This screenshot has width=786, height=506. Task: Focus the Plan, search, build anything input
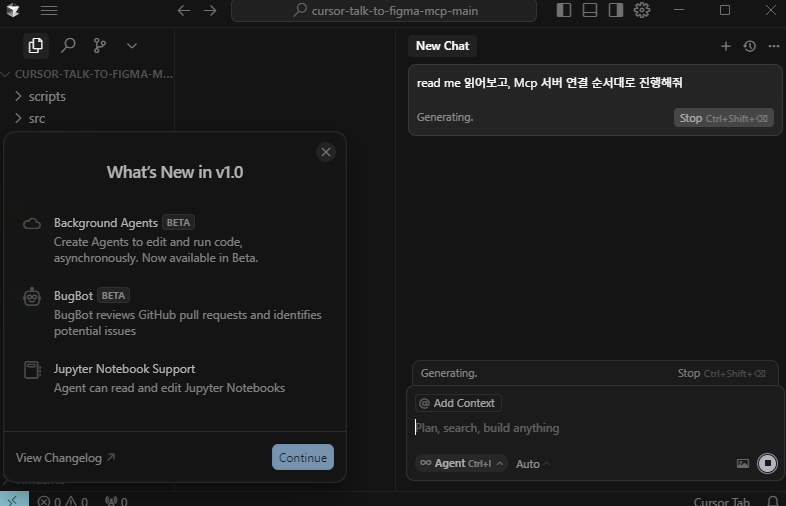pyautogui.click(x=595, y=428)
